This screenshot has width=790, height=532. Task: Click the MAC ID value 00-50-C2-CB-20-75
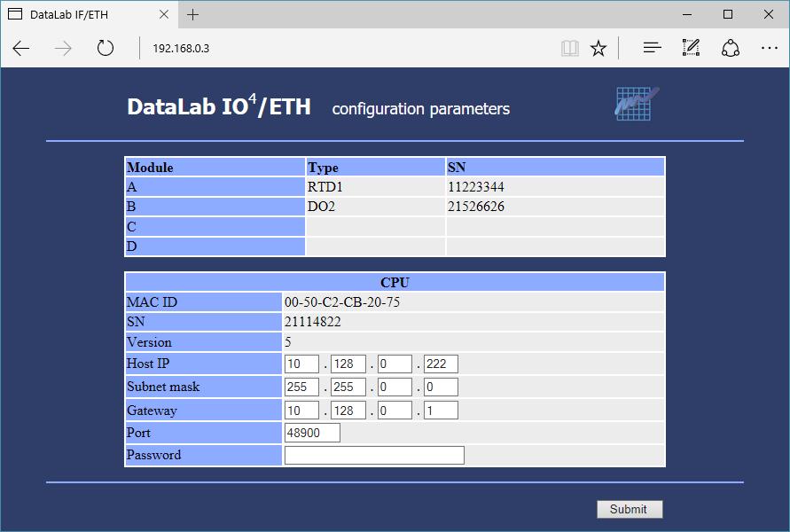pos(342,302)
